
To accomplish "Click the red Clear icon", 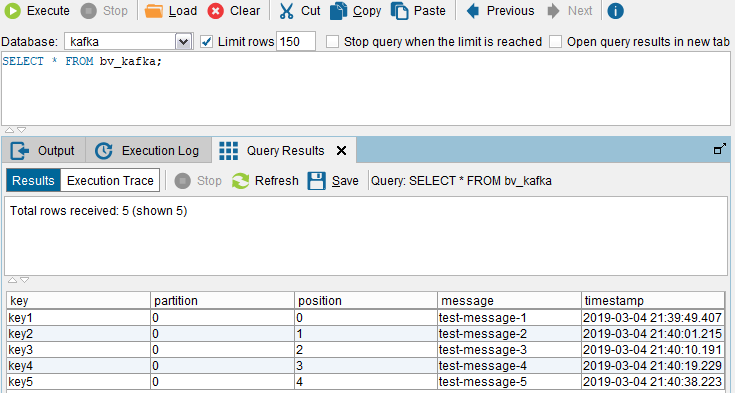I will [x=216, y=11].
